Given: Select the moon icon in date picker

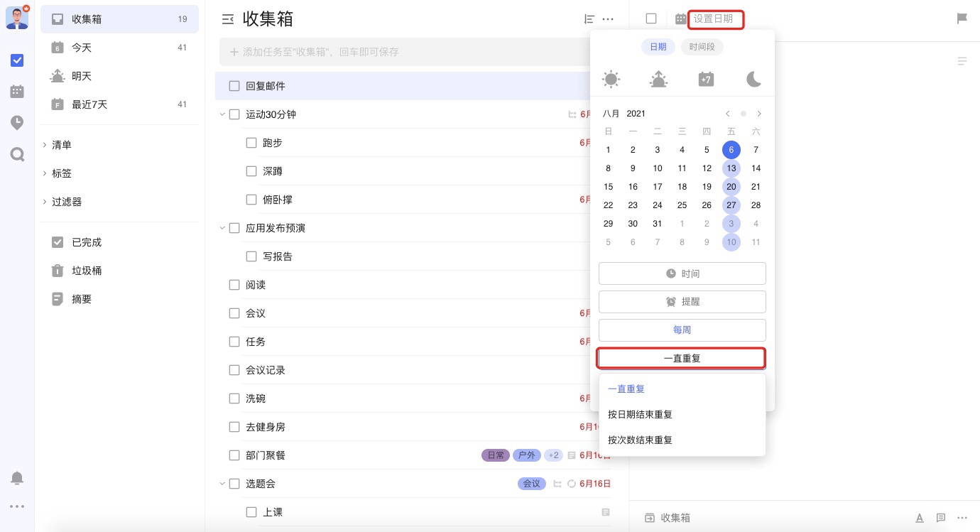Looking at the screenshot, I should coord(753,79).
